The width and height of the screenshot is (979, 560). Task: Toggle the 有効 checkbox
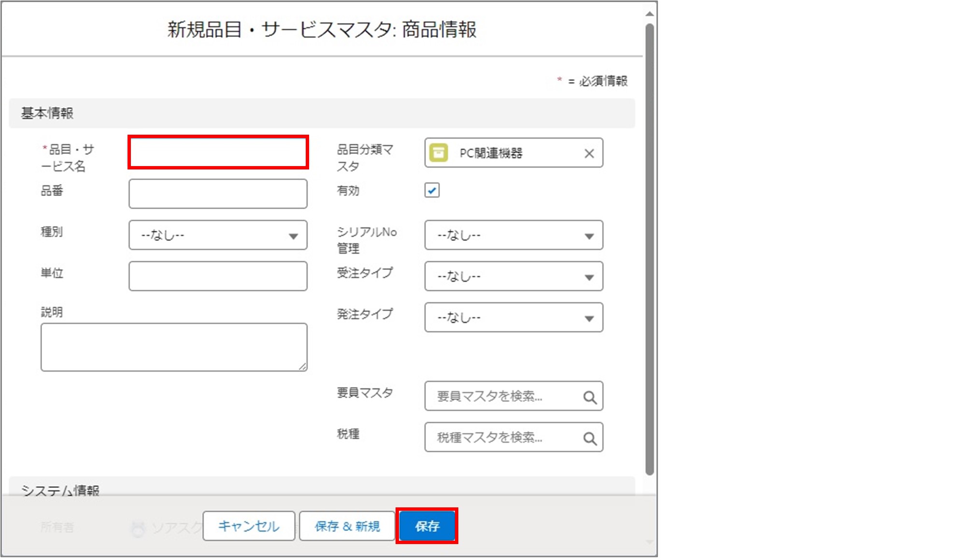coord(432,190)
